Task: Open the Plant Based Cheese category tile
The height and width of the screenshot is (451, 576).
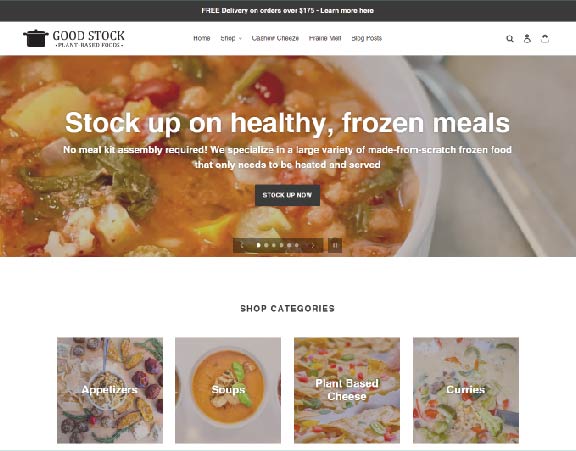Action: 347,390
